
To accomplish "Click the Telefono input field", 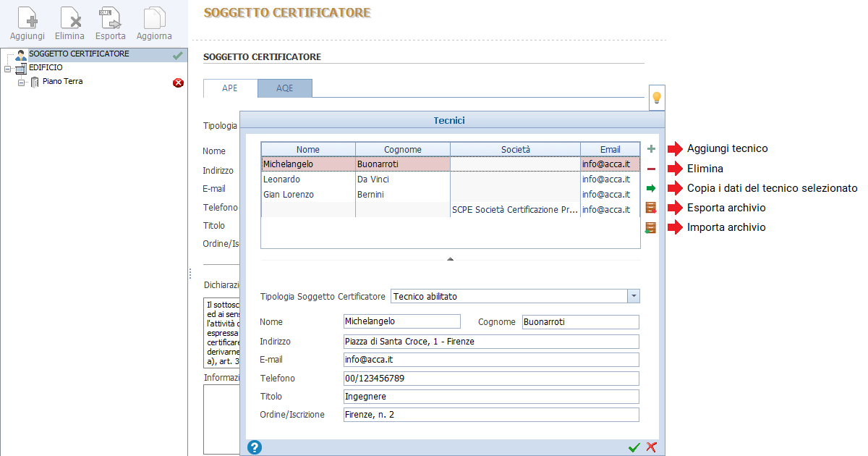I will click(x=491, y=379).
